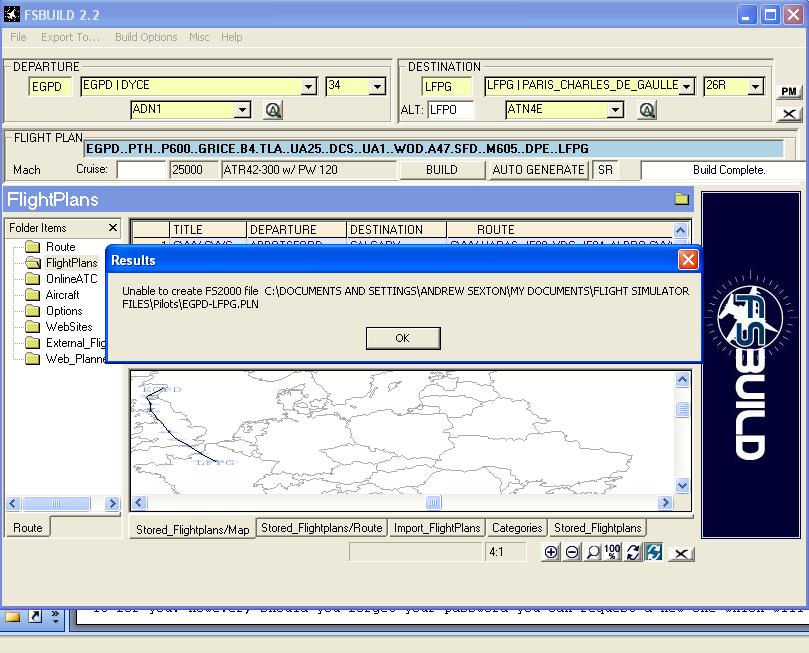Viewport: 809px width, 653px height.
Task: Expand the departure runway 34 dropdown
Action: tap(377, 86)
